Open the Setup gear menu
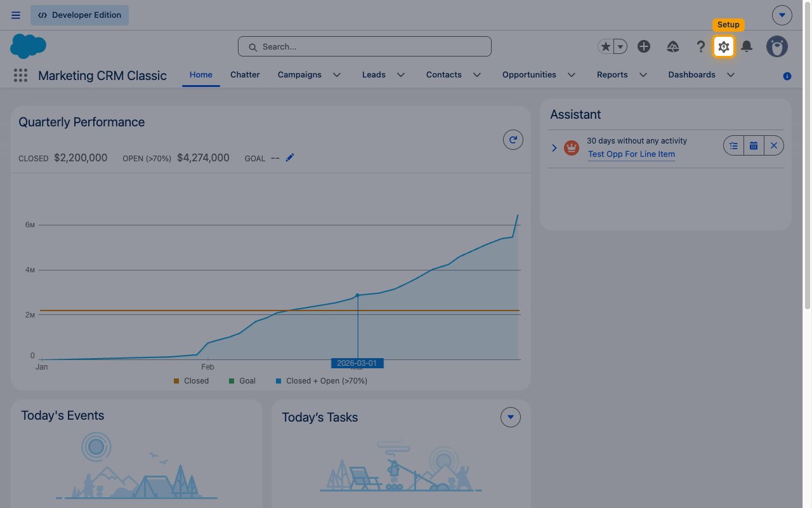The height and width of the screenshot is (508, 812). point(724,46)
